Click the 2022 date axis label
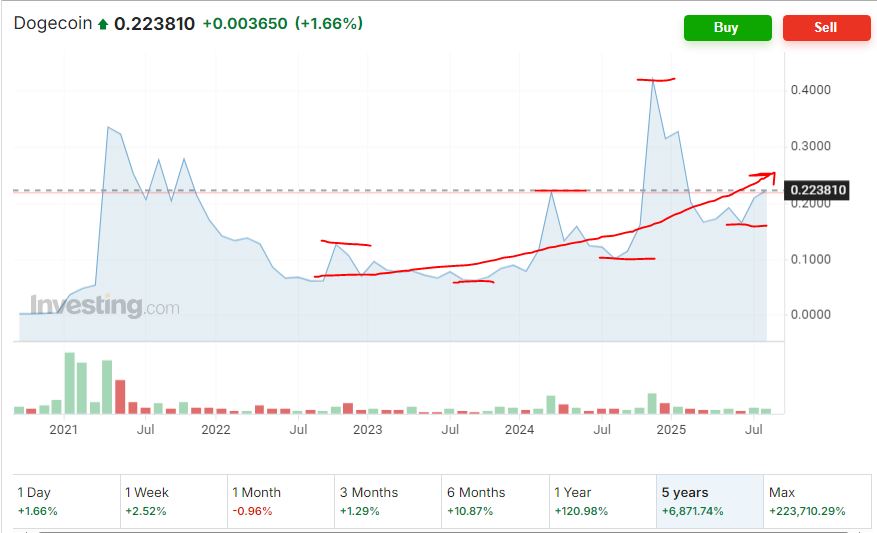The width and height of the screenshot is (877, 533). pos(215,430)
